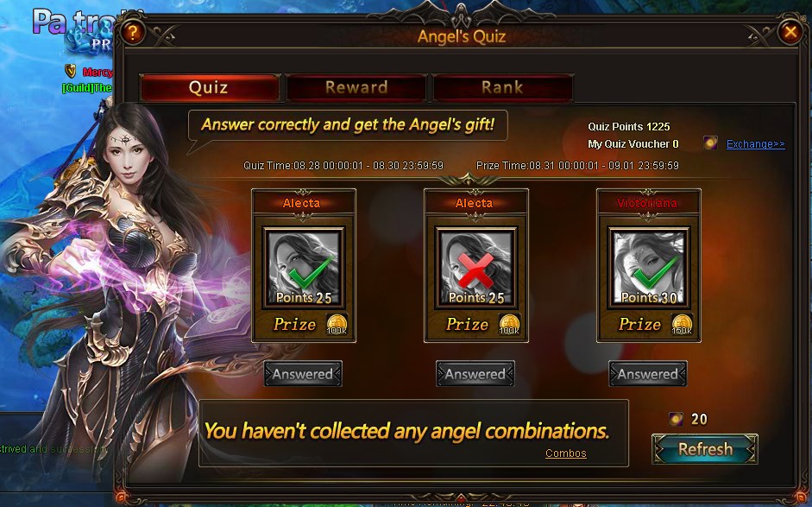Select the Victoriana portrait card
This screenshot has width=812, height=507.
pyautogui.click(x=648, y=267)
